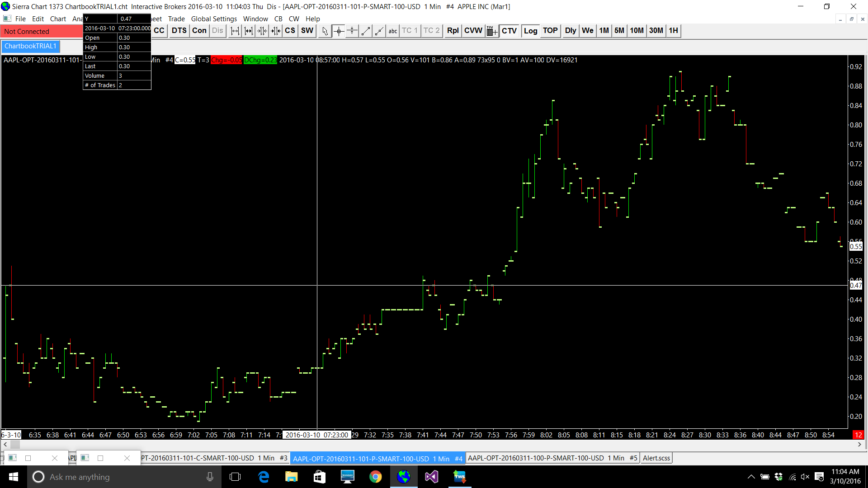
Task: Click the Rpl replay button
Action: [453, 31]
